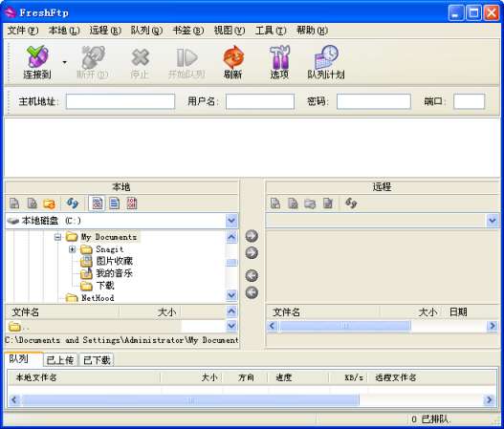
Task: Click remote panel folder icon
Action: (x=310, y=204)
